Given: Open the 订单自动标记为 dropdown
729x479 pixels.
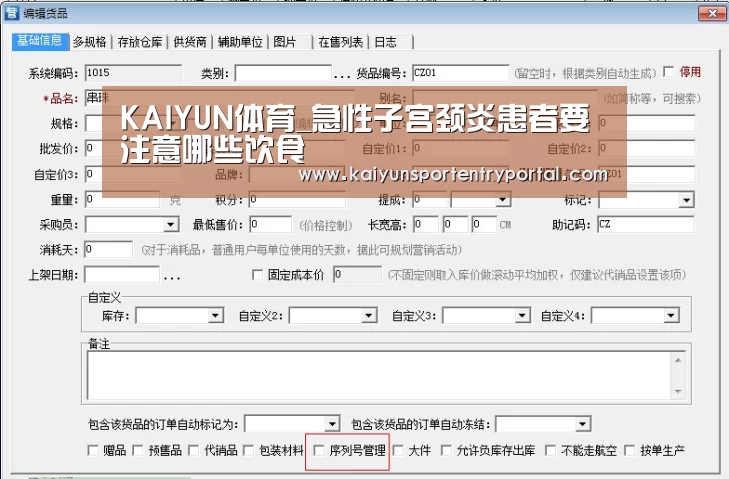Looking at the screenshot, I should point(332,424).
